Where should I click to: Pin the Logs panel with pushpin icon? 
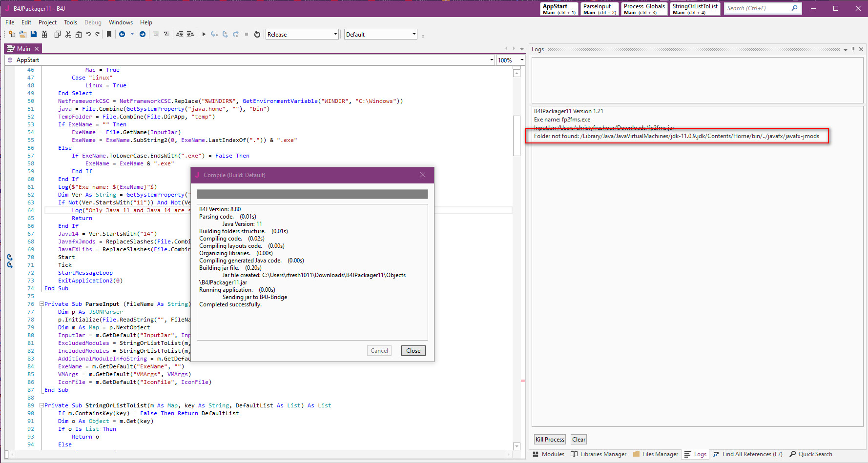[x=853, y=49]
